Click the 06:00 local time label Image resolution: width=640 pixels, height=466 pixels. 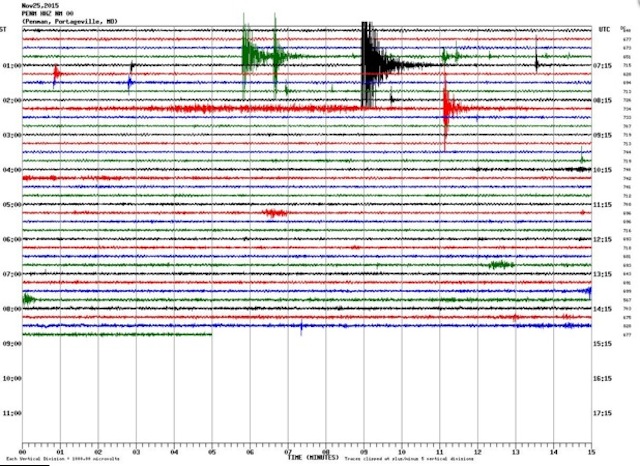click(x=12, y=239)
